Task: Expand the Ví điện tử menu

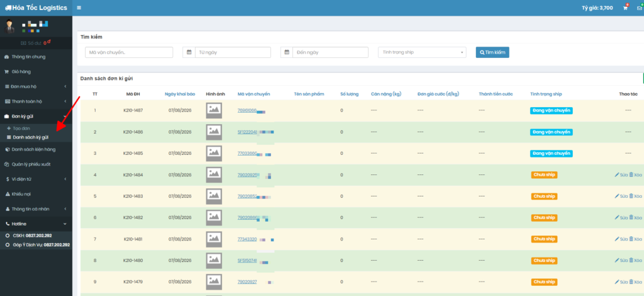Action: [x=36, y=179]
